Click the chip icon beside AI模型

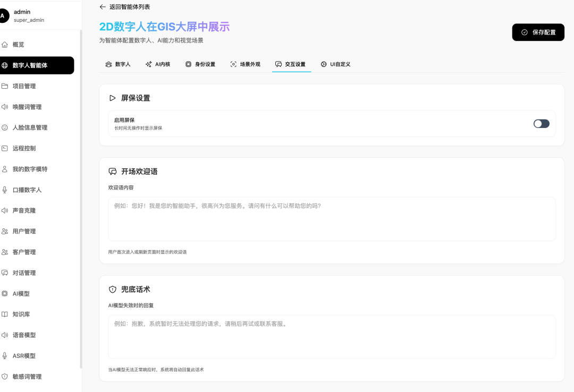coord(5,294)
